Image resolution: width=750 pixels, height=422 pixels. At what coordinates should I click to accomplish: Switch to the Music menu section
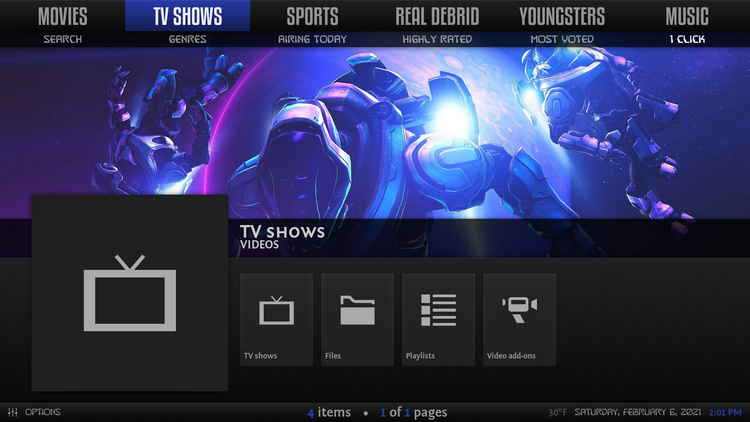click(687, 16)
